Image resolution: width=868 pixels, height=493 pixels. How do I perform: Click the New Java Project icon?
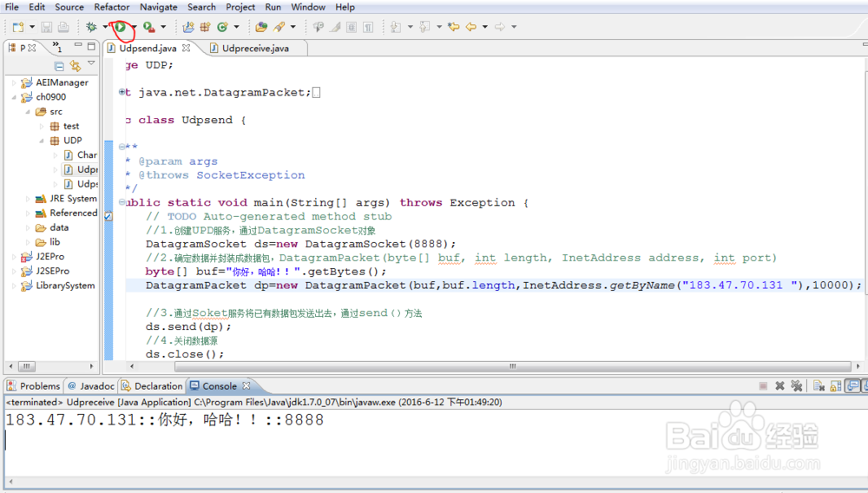pyautogui.click(x=188, y=27)
